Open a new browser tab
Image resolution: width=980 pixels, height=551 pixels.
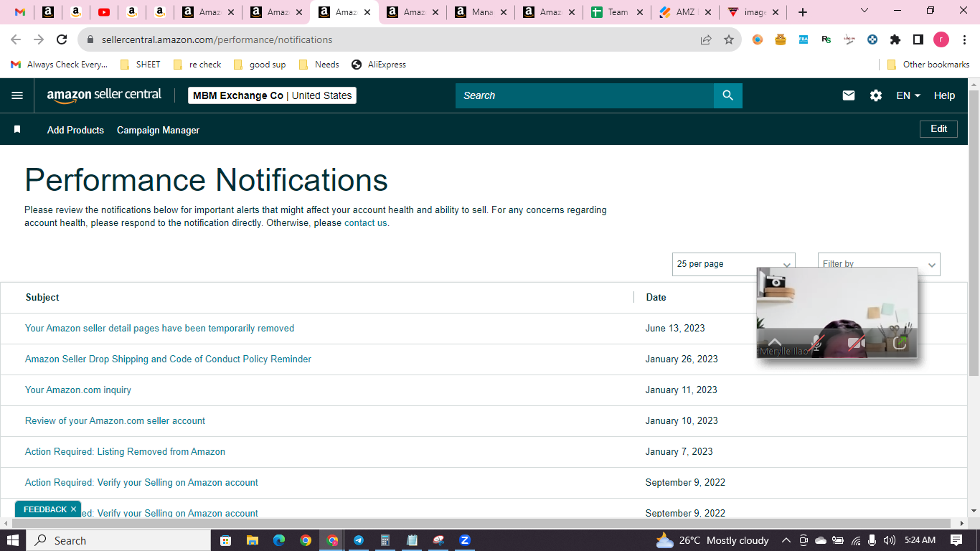[803, 12]
